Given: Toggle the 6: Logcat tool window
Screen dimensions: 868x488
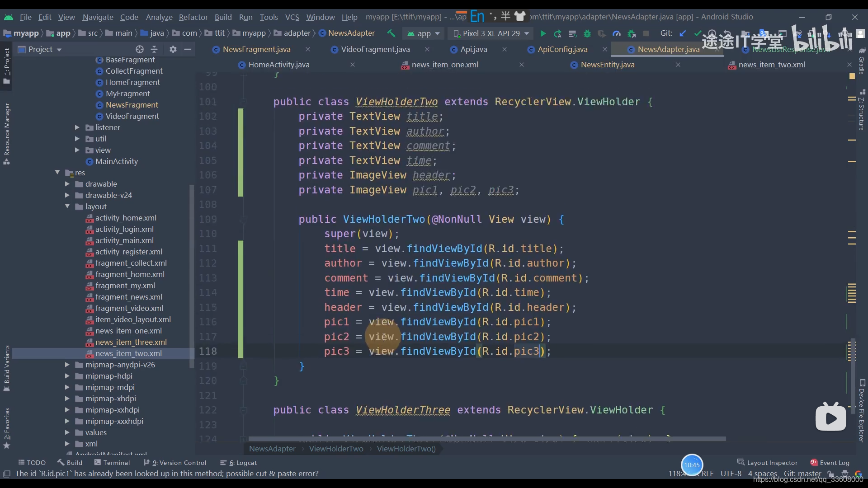Looking at the screenshot, I should pos(238,463).
